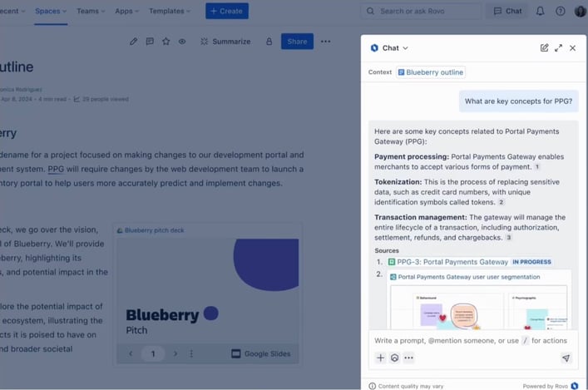Toggle the watch page eye icon

click(182, 42)
